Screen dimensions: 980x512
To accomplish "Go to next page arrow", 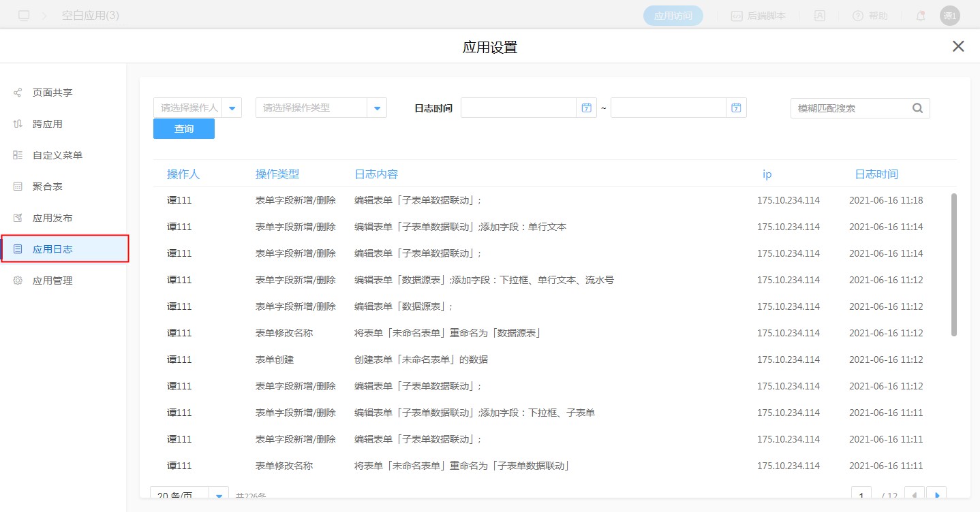I will (937, 495).
